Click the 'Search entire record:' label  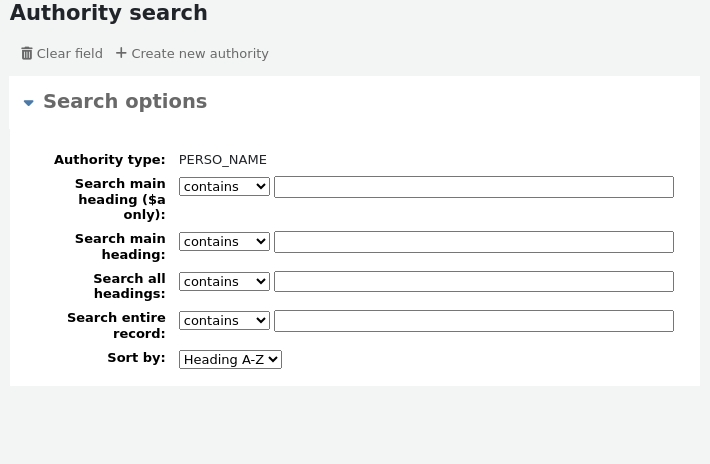[117, 325]
